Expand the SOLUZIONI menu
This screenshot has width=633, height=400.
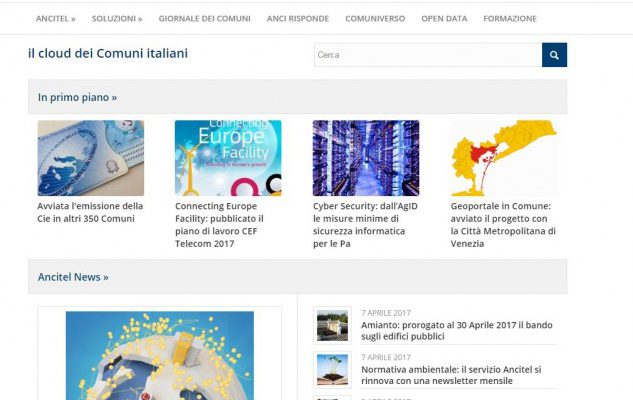(x=117, y=19)
